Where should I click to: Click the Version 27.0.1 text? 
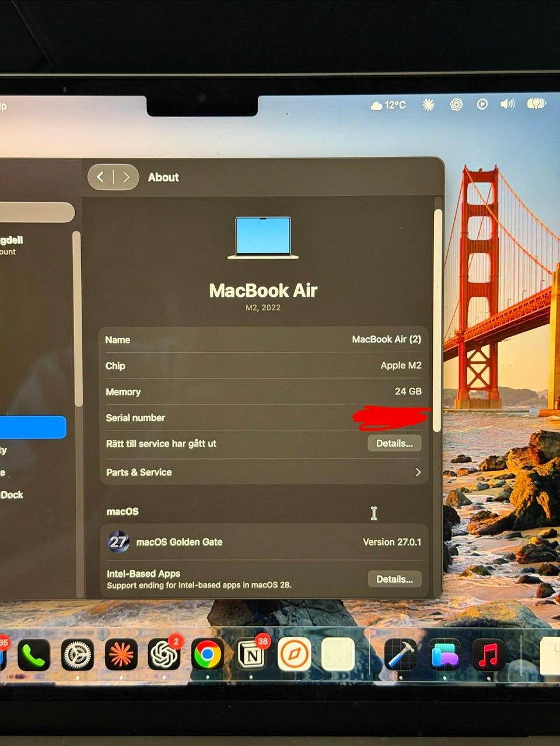(x=391, y=542)
